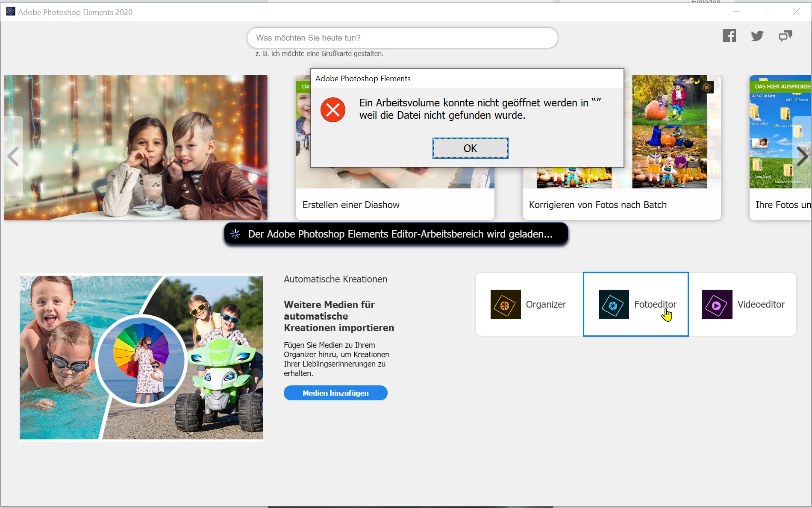Viewport: 812px width, 508px height.
Task: Launch the Fotoeditor app icon
Action: 614,305
